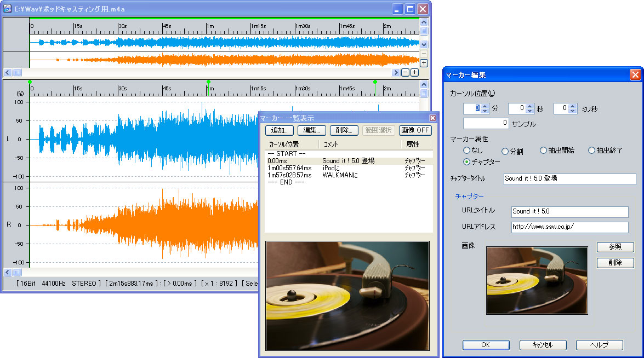
Task: Click 参照 to browse for a chapter image
Action: point(615,247)
